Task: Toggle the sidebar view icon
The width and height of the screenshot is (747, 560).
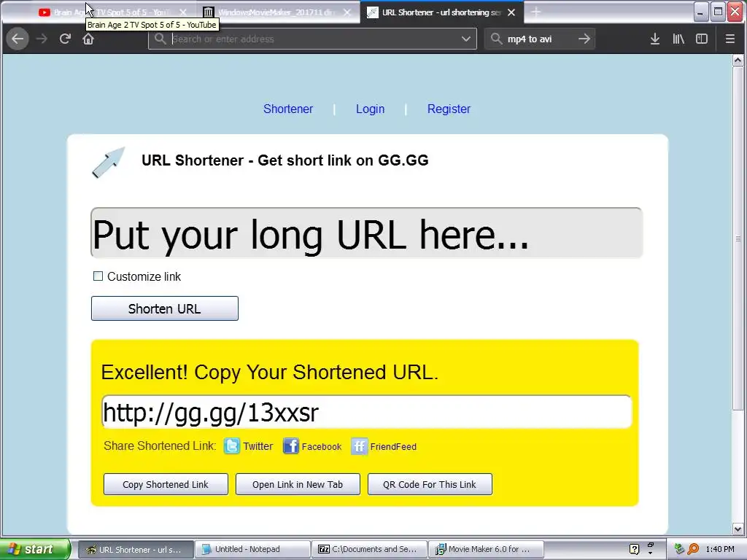Action: [702, 39]
